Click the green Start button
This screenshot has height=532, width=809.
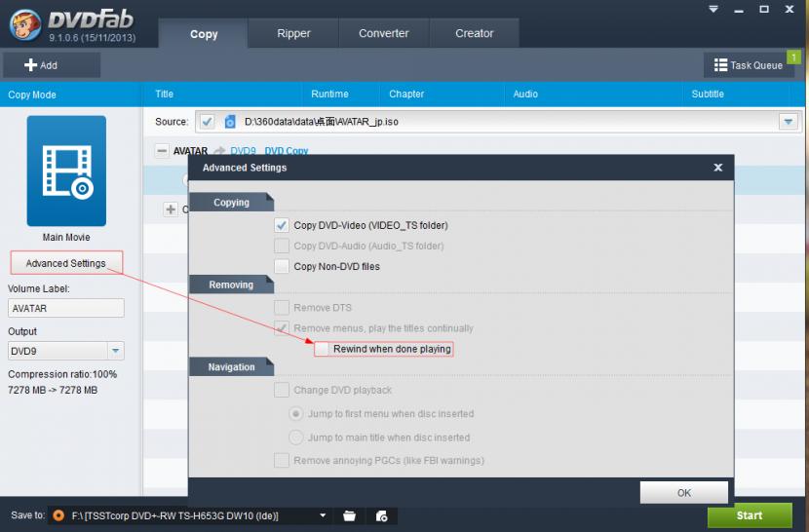click(x=750, y=515)
